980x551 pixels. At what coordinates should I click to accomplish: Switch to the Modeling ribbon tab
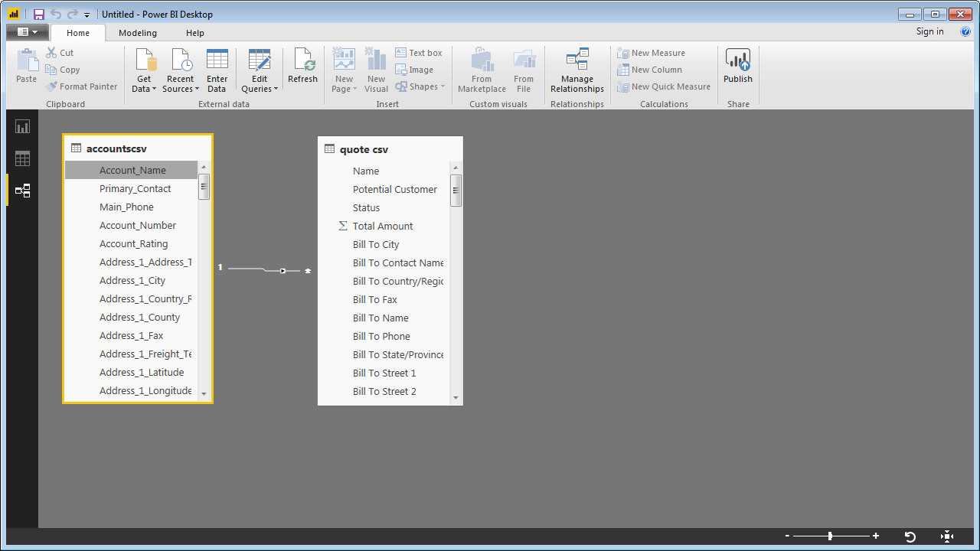pyautogui.click(x=138, y=33)
